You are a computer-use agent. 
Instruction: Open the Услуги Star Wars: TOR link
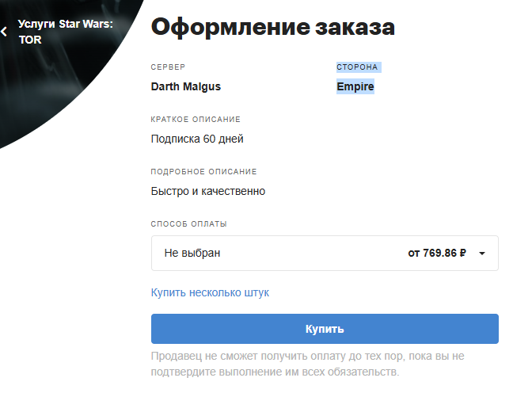pos(65,32)
